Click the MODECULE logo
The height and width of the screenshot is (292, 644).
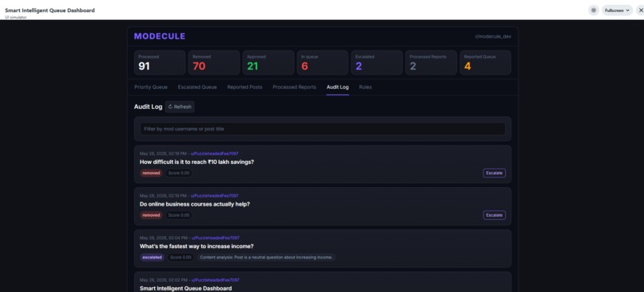pyautogui.click(x=159, y=36)
